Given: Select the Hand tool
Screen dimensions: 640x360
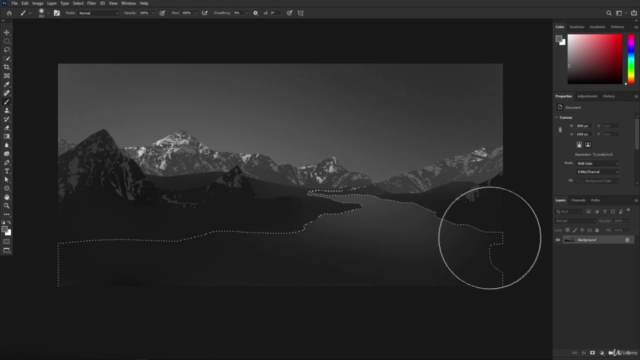Looking at the screenshot, I should 7,197.
